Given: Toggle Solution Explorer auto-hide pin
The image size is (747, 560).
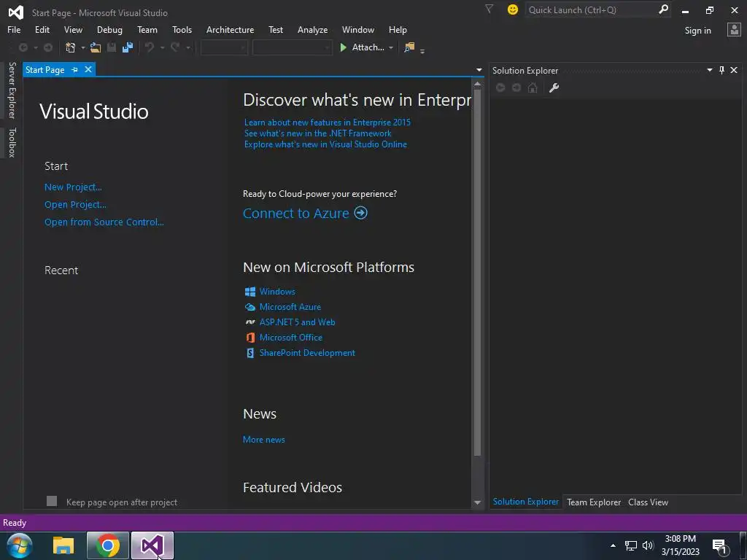Looking at the screenshot, I should pos(721,70).
